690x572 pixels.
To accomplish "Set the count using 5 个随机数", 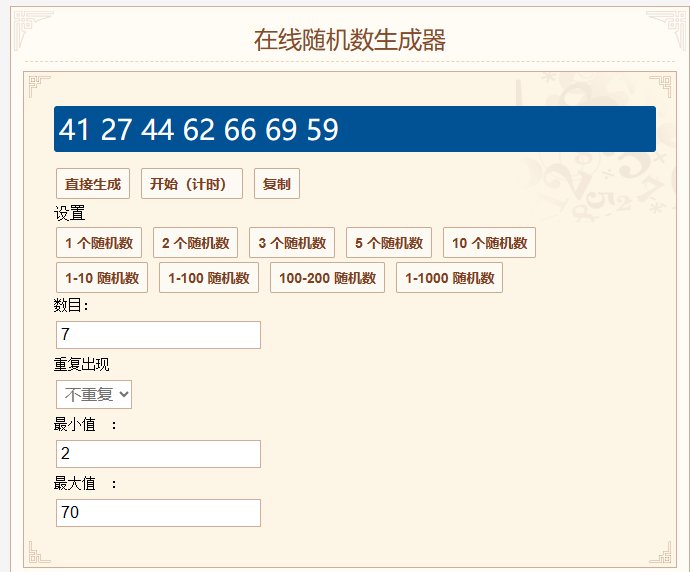I will (x=389, y=242).
